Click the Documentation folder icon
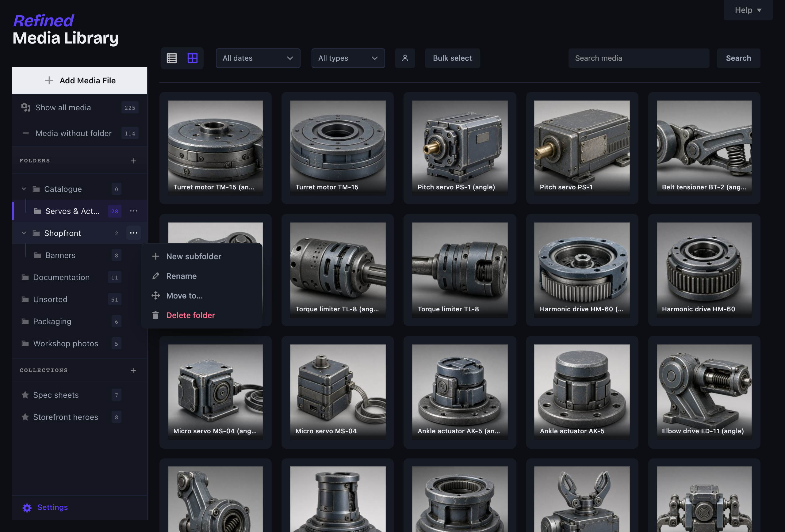This screenshot has width=785, height=532. 25,277
